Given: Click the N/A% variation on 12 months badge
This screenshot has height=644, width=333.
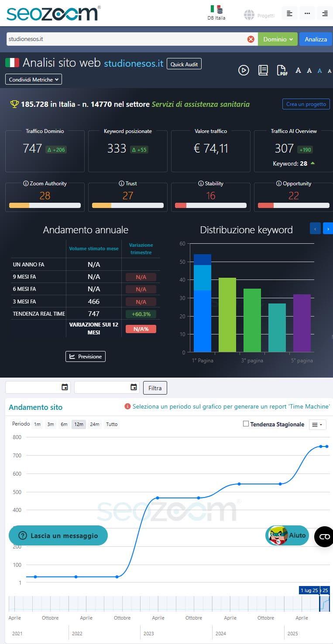Looking at the screenshot, I should click(x=141, y=329).
